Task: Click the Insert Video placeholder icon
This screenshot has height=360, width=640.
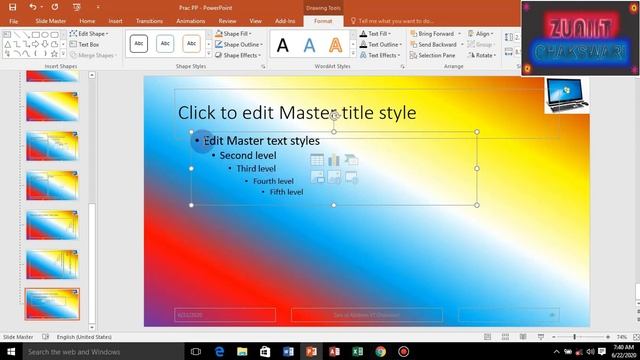Action: pos(351,177)
